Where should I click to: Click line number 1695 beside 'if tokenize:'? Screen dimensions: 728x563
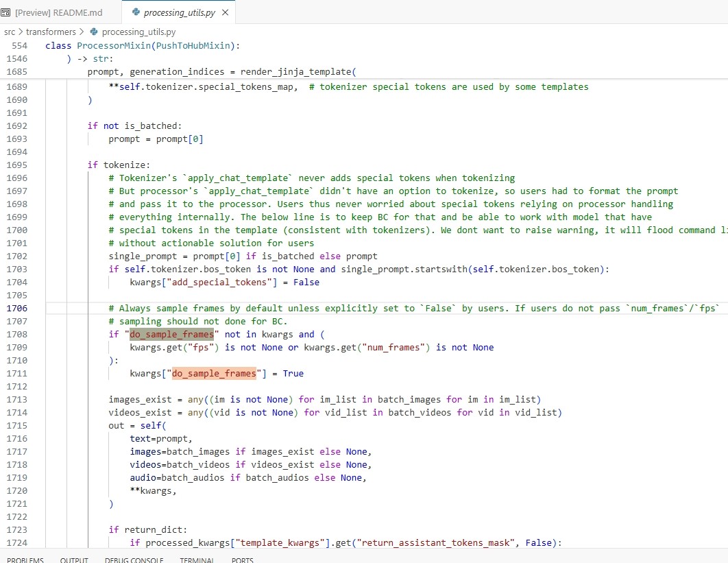16,165
